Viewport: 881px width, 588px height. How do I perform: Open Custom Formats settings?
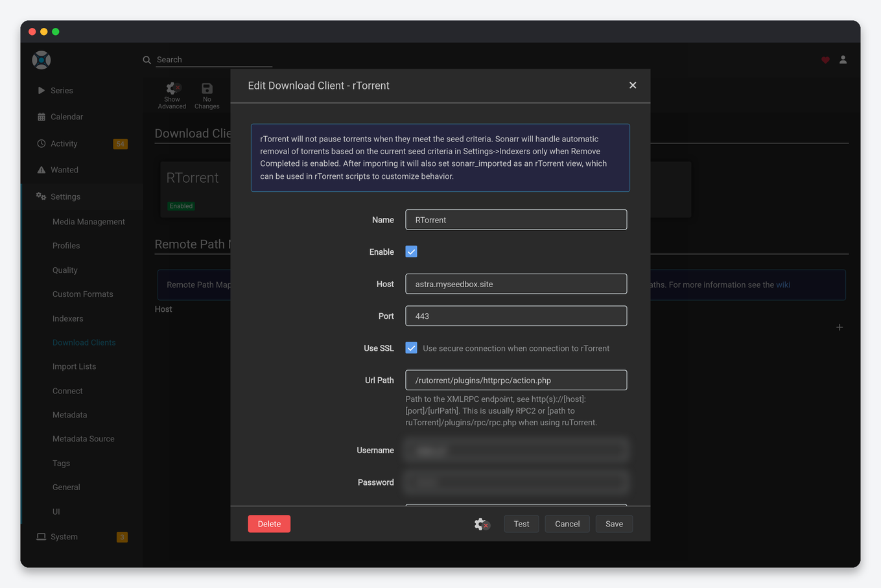[83, 294]
